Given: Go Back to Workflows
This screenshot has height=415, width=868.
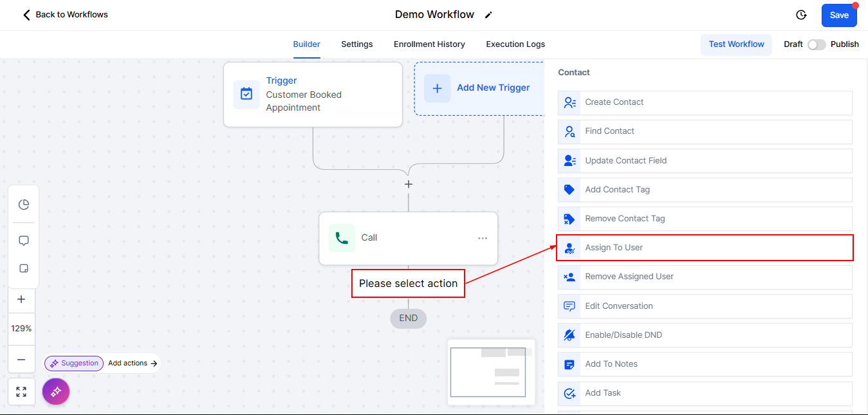Looking at the screenshot, I should (x=65, y=14).
